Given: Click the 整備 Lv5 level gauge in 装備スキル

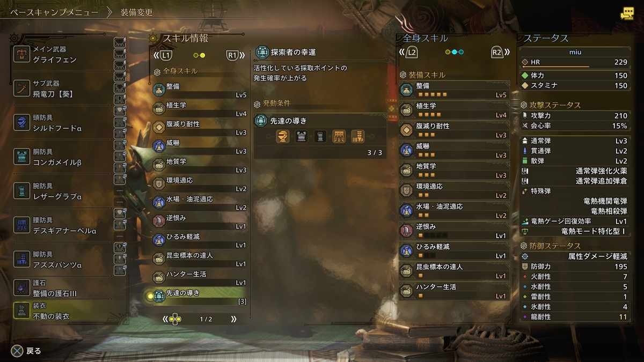Looking at the screenshot, I should coord(433,95).
